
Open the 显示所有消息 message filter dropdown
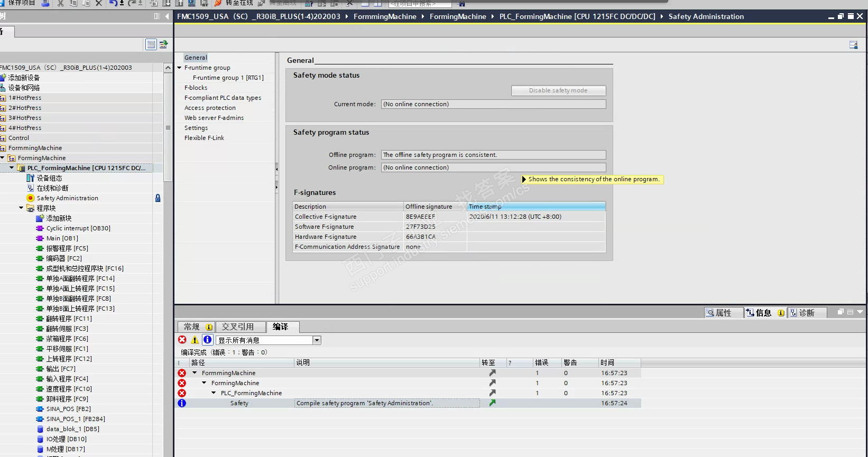pos(317,340)
